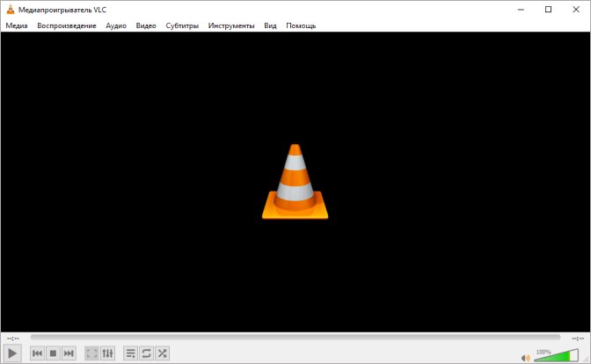This screenshot has width=591, height=364.
Task: Click the playback seek bar
Action: tap(295, 338)
